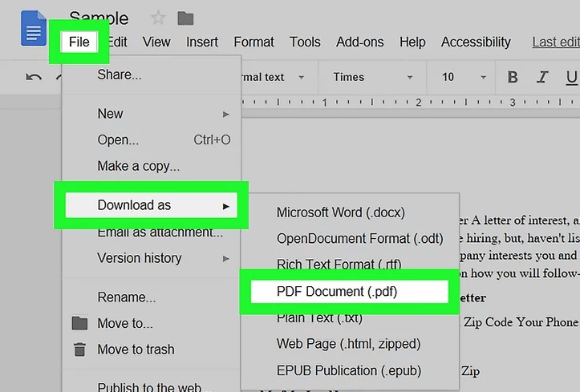Open the font family dropdown showing Times

click(x=373, y=77)
